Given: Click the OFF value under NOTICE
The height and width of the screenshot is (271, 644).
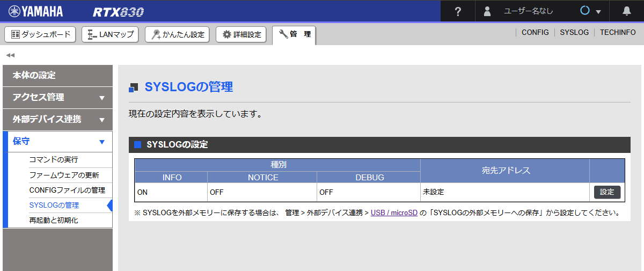Looking at the screenshot, I should coord(217,192).
